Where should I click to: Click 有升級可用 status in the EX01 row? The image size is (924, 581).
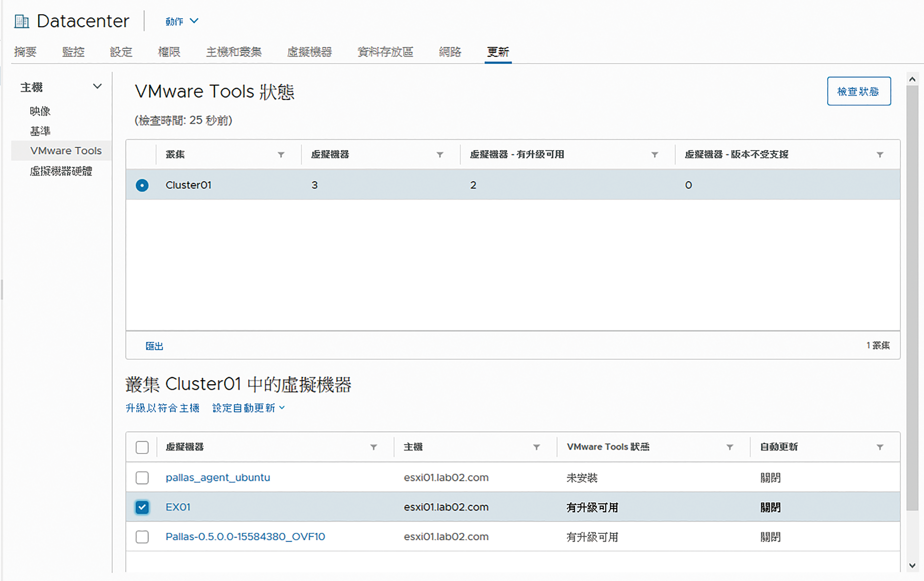pyautogui.click(x=593, y=507)
